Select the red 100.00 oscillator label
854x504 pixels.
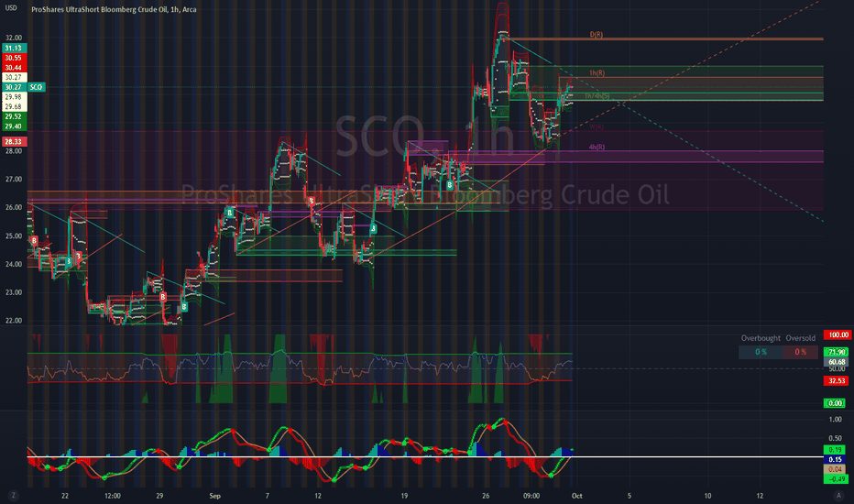tap(838, 334)
